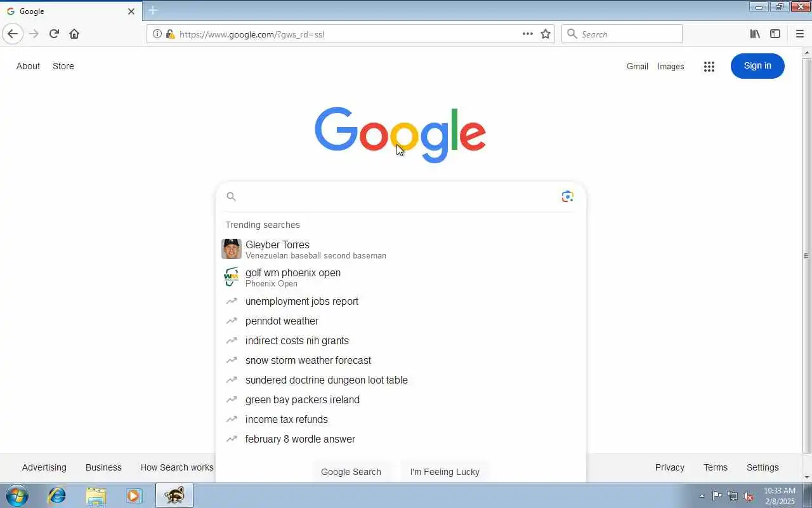The image size is (812, 508).
Task: Search by image with Google Lens icon
Action: coord(567,196)
